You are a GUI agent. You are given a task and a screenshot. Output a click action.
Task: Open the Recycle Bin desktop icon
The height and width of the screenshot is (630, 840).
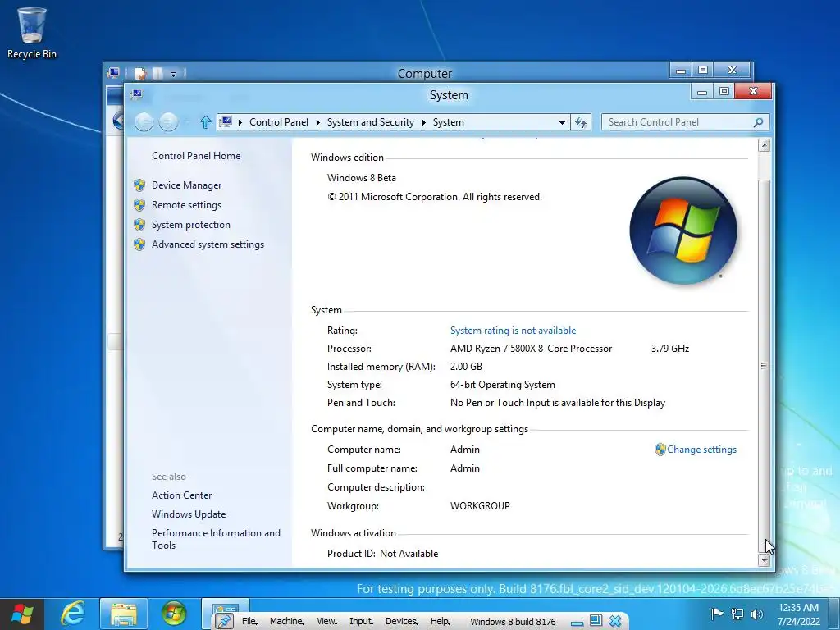coord(32,33)
